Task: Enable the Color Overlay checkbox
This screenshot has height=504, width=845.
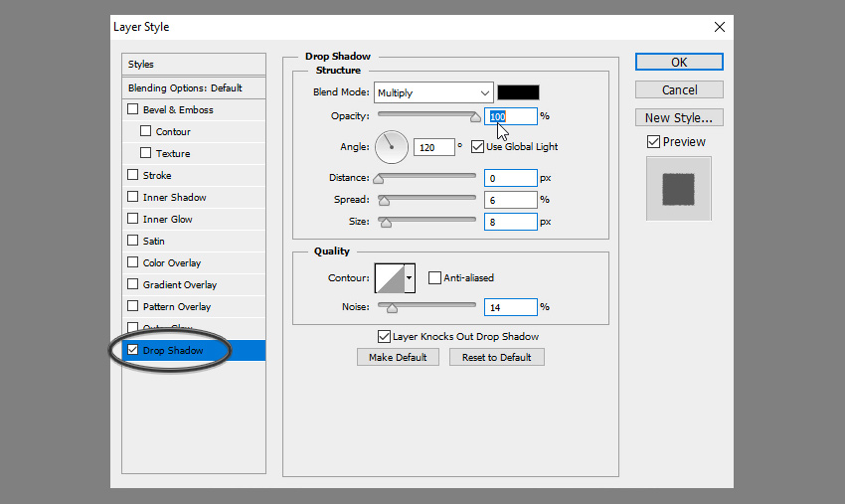Action: point(132,262)
